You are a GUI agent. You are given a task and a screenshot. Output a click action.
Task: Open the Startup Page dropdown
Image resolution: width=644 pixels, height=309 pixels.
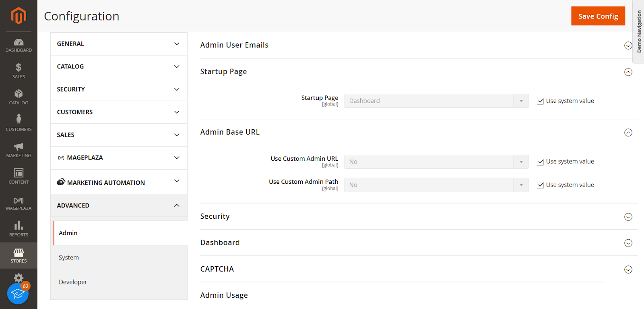point(436,101)
